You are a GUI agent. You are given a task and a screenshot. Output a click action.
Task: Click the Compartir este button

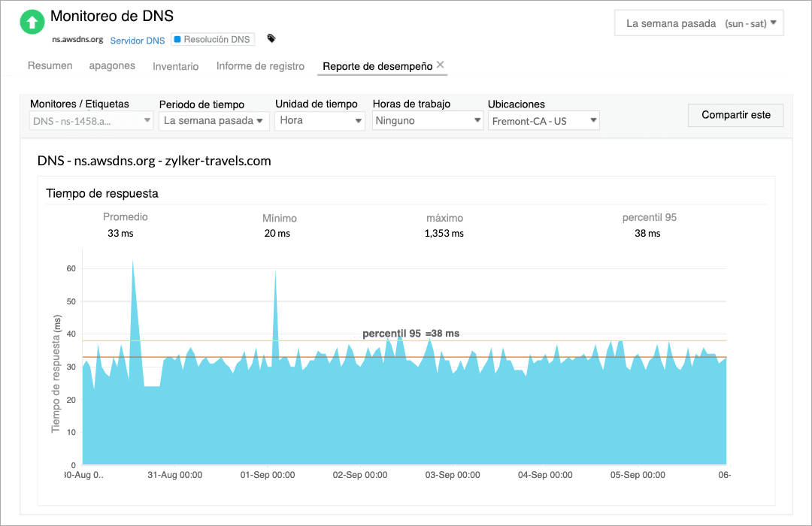pos(735,115)
